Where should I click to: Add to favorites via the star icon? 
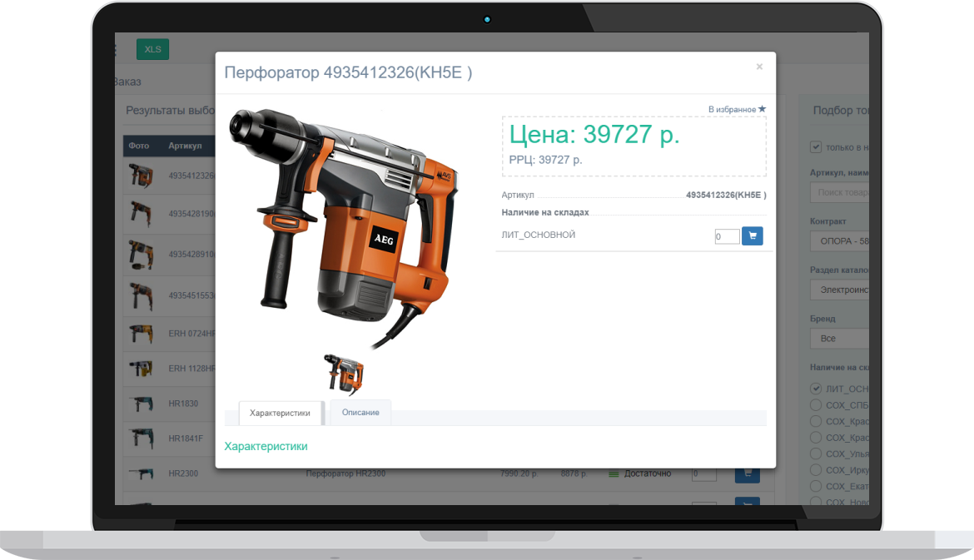coord(763,109)
